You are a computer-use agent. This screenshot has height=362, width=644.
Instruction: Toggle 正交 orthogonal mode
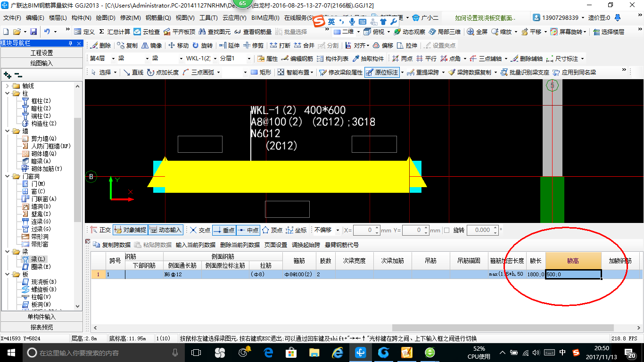pos(100,230)
